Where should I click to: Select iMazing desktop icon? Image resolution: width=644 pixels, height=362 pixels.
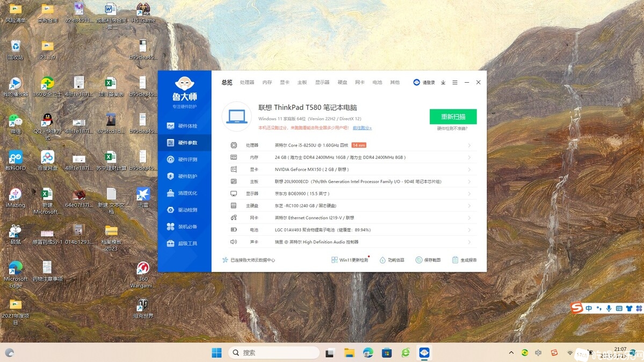(16, 198)
